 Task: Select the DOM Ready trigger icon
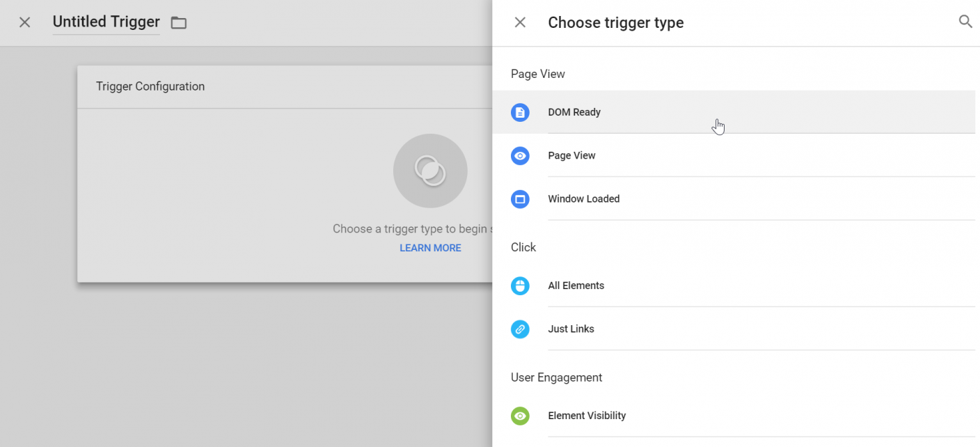click(521, 112)
